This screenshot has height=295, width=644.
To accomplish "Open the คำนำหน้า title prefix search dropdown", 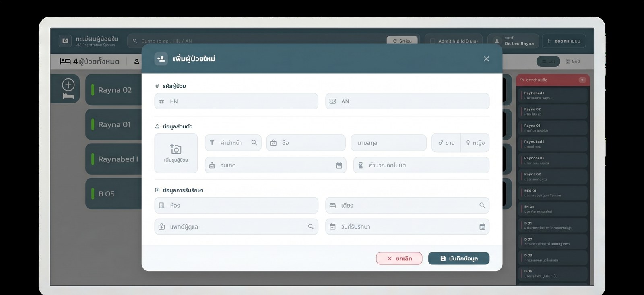I will (x=233, y=143).
